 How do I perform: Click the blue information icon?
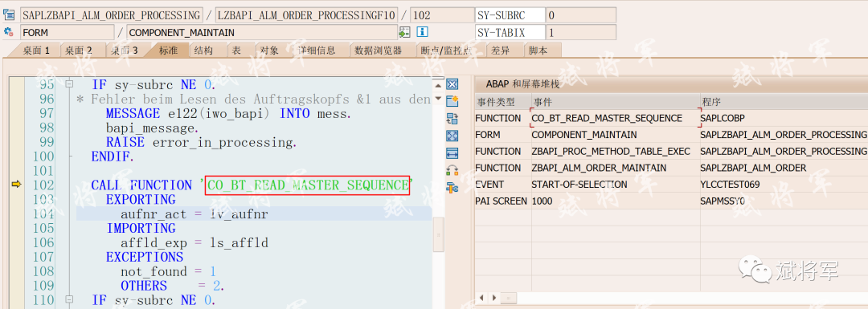tap(422, 32)
